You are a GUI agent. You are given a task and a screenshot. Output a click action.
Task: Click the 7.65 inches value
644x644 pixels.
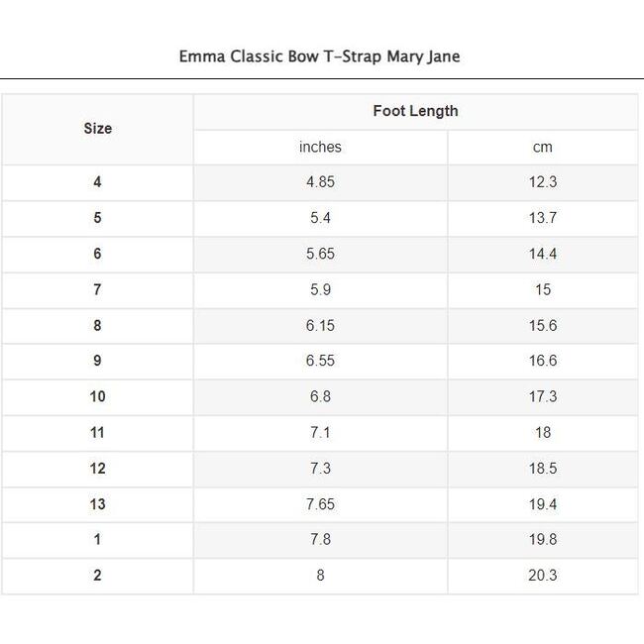tap(320, 504)
